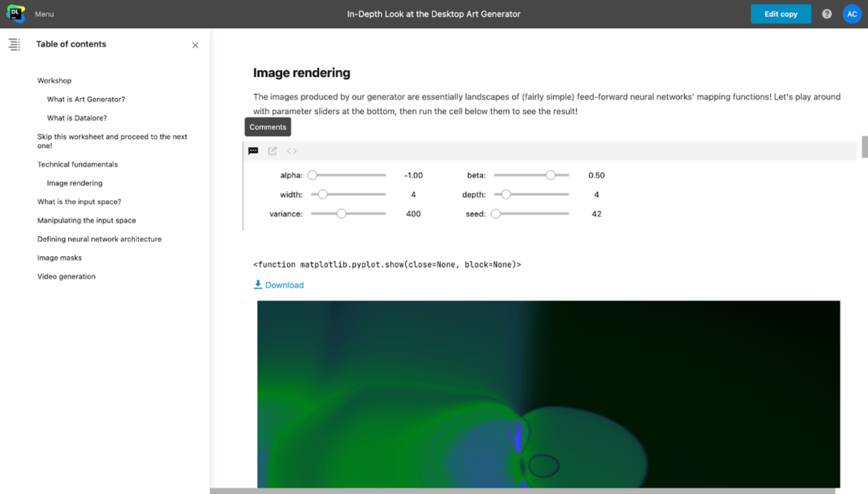Click the beta slider handle

pyautogui.click(x=551, y=175)
